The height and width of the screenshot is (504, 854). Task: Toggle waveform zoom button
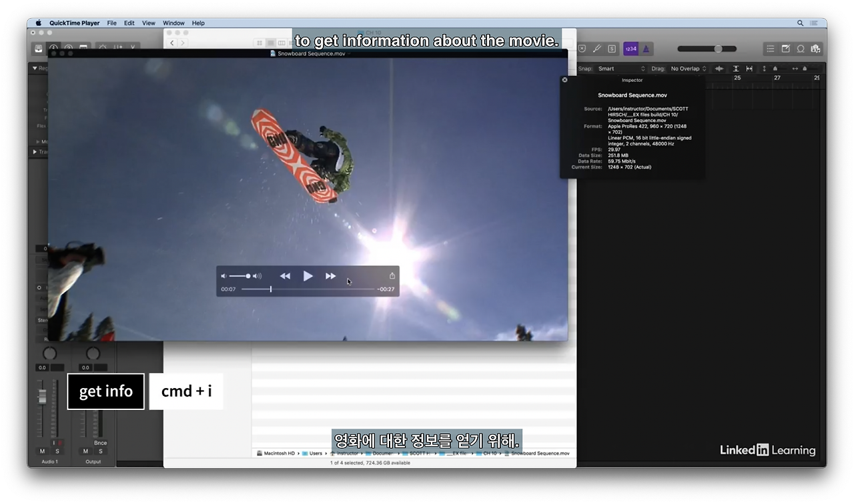tap(719, 69)
